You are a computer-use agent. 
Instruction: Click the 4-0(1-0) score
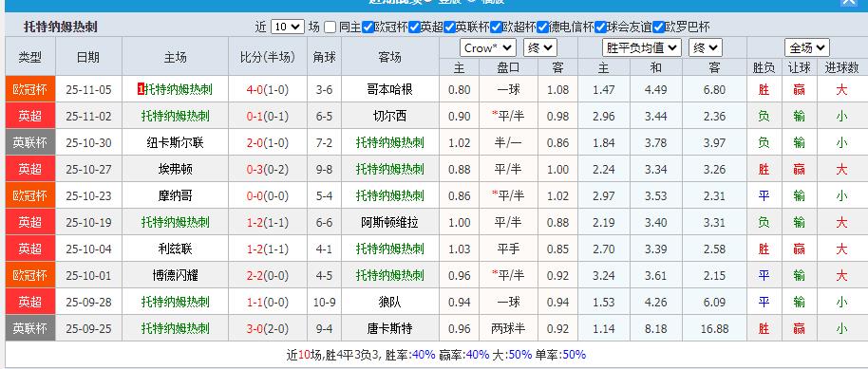pos(268,89)
